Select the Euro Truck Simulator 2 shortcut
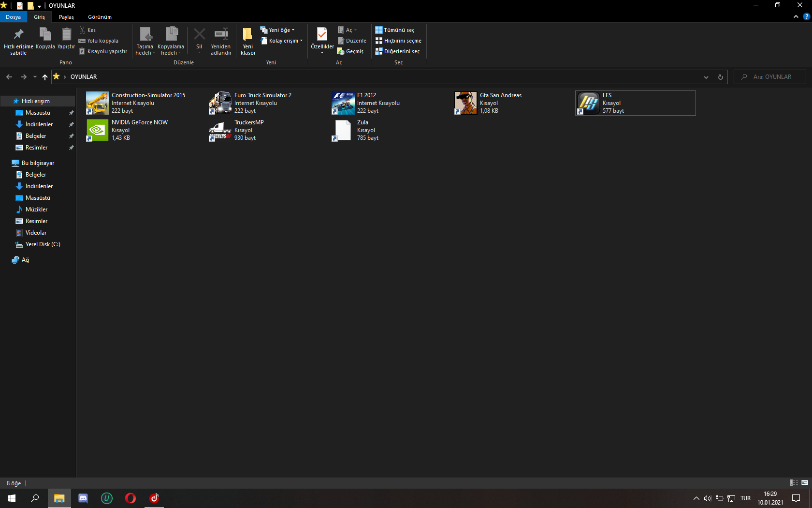Image resolution: width=812 pixels, height=508 pixels. click(x=267, y=103)
